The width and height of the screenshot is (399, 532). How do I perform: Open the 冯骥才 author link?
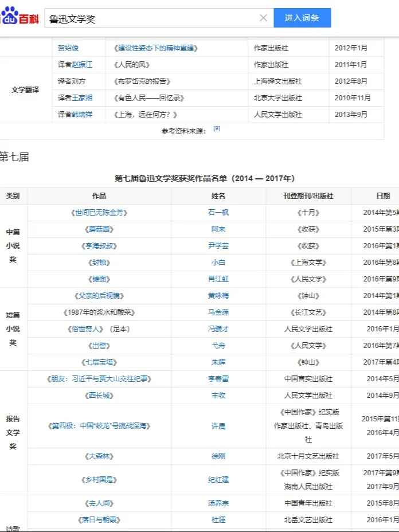218,329
